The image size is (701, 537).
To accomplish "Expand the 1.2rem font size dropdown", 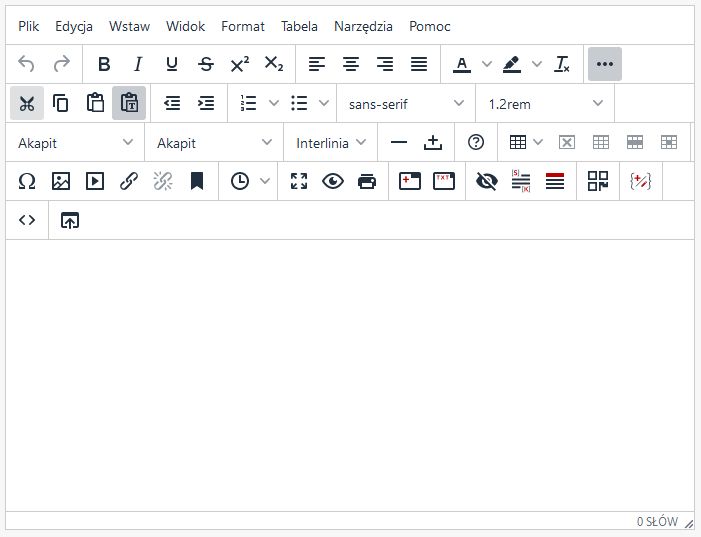I will pos(546,103).
